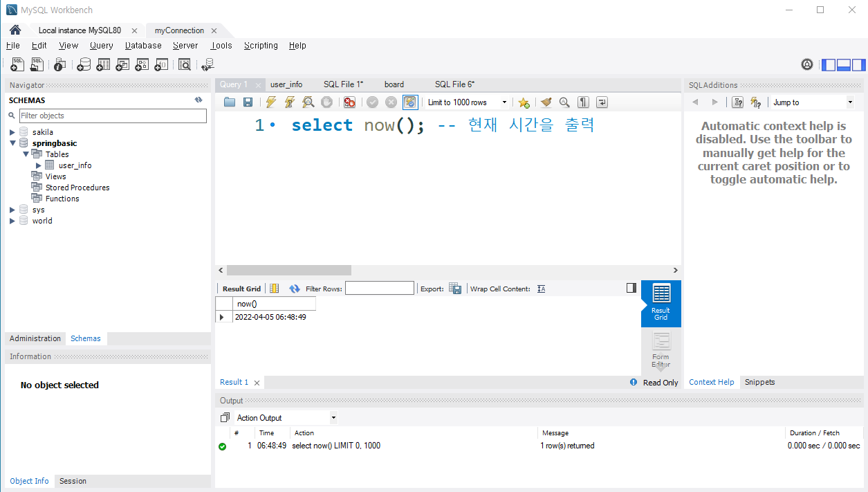Expand the sakila schema
The image size is (868, 492).
pos(12,132)
